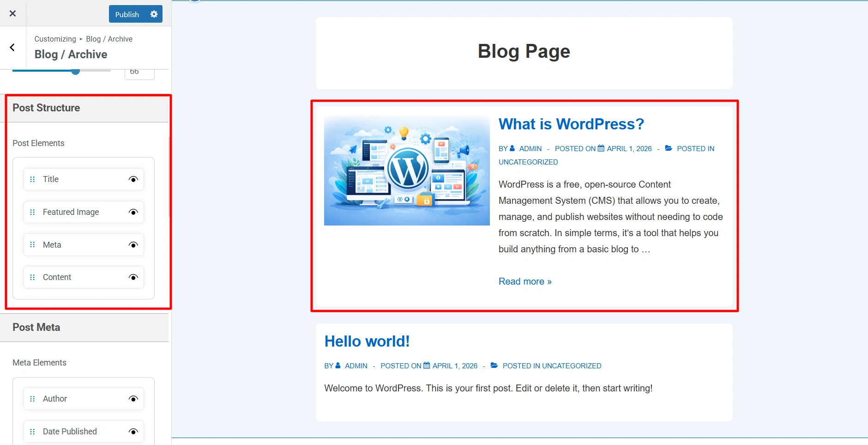Image resolution: width=868 pixels, height=445 pixels.
Task: Adjust the width slider handle
Action: [x=75, y=71]
